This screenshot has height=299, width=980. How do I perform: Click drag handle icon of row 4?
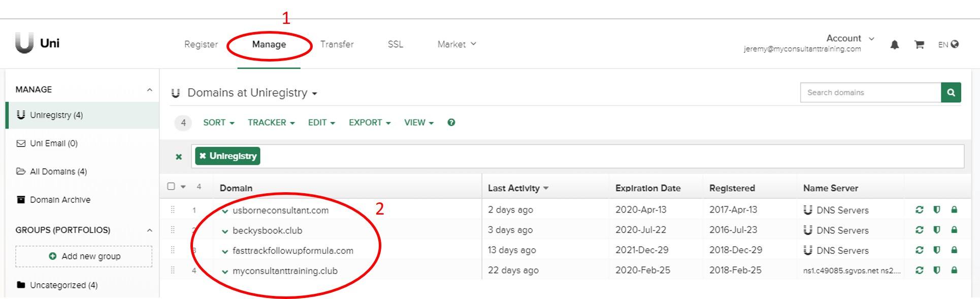pyautogui.click(x=173, y=271)
